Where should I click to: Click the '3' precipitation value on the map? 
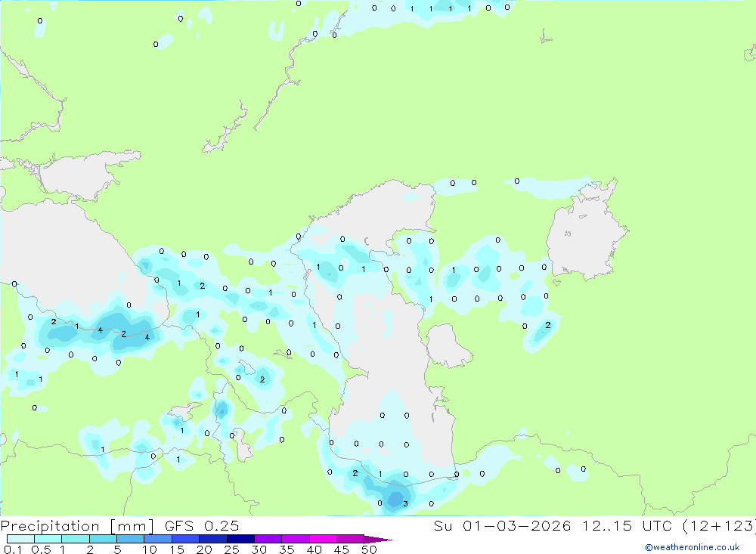pos(405,504)
